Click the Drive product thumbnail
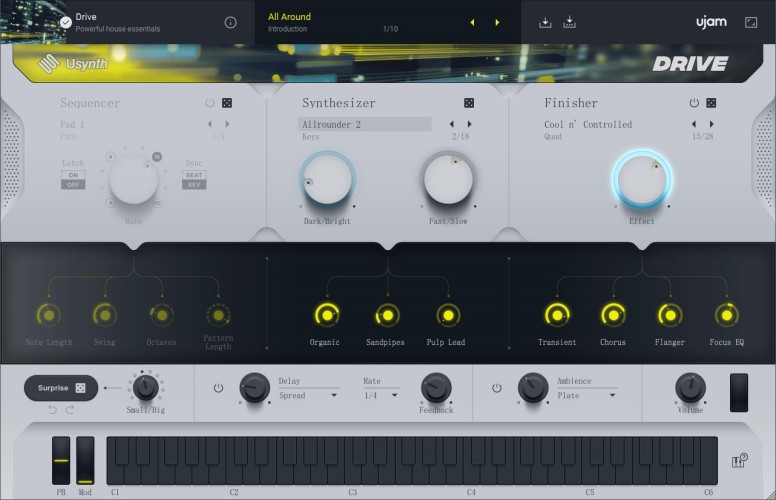The height and width of the screenshot is (500, 776). pos(33,22)
